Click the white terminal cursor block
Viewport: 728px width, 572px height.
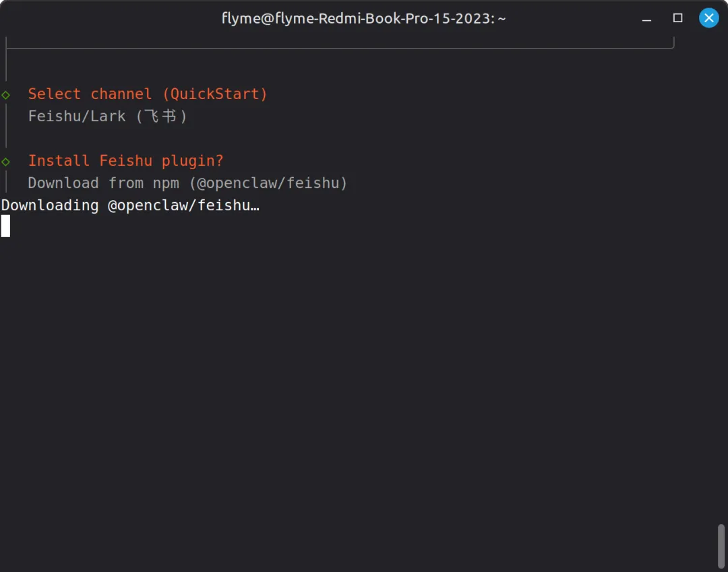coord(5,226)
